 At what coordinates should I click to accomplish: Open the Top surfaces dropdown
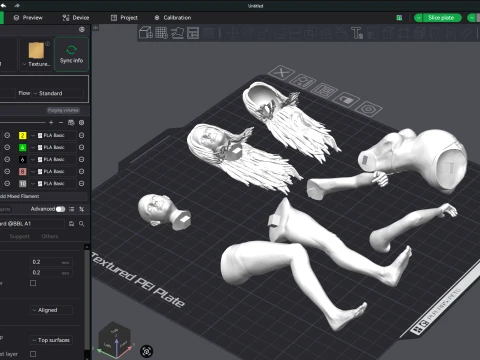[x=51, y=340]
